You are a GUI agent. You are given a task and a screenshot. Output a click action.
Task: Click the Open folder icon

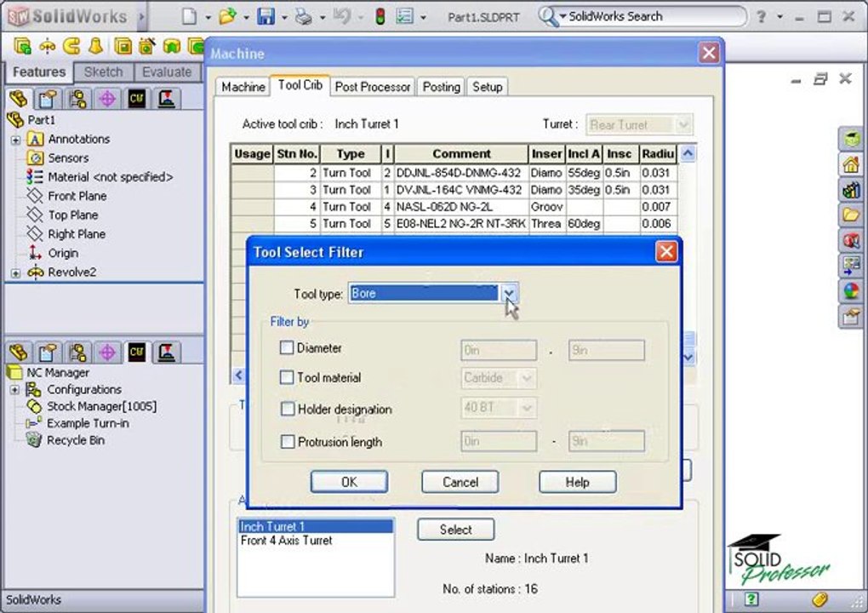click(227, 17)
